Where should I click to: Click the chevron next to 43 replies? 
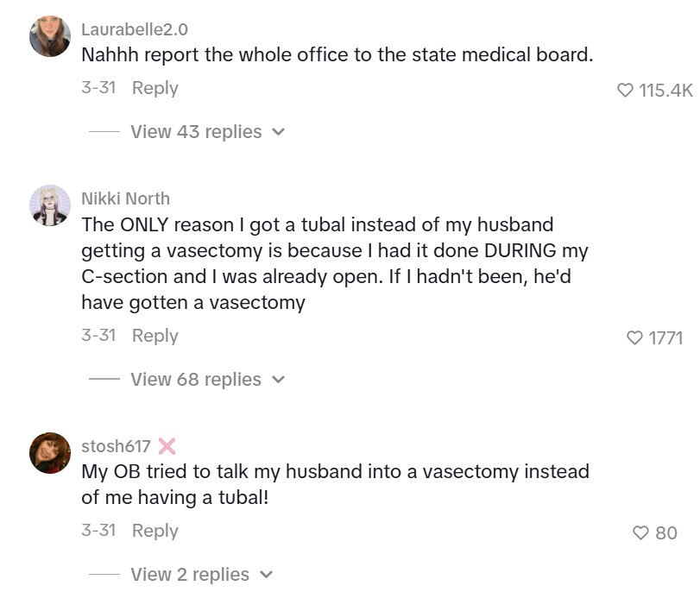[x=278, y=132]
